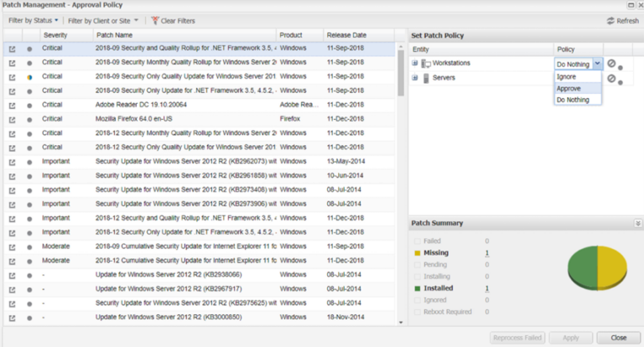Click the Workstations entity icon
The width and height of the screenshot is (644, 347).
click(426, 64)
